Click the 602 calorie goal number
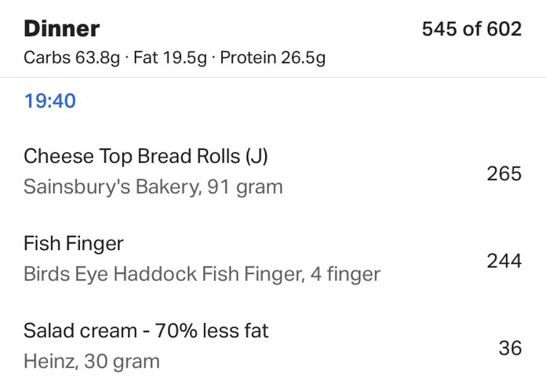 504,28
